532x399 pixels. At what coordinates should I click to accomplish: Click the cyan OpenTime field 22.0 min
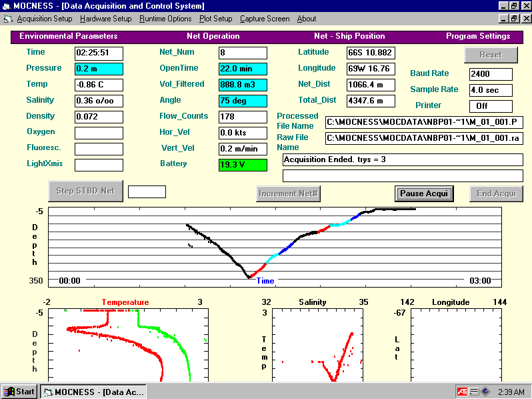click(243, 69)
